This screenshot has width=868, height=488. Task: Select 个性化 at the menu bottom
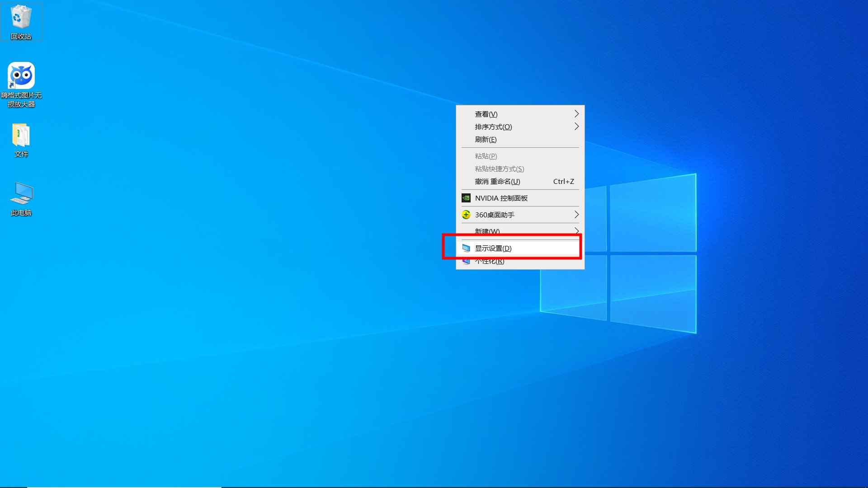coord(489,261)
